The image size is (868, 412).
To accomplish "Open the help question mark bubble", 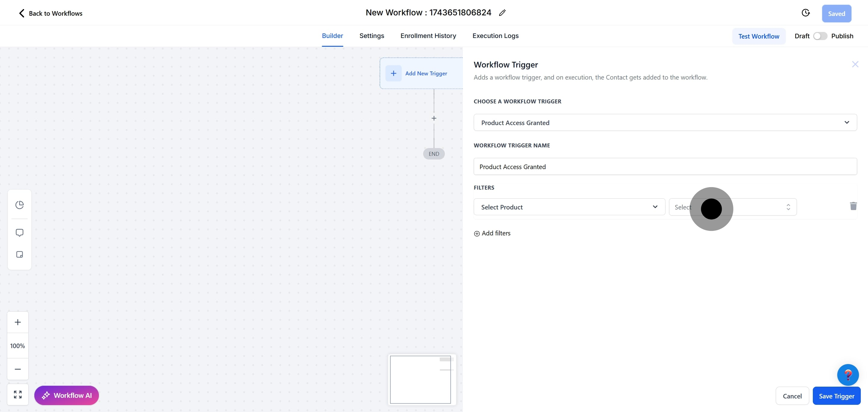I will point(848,375).
